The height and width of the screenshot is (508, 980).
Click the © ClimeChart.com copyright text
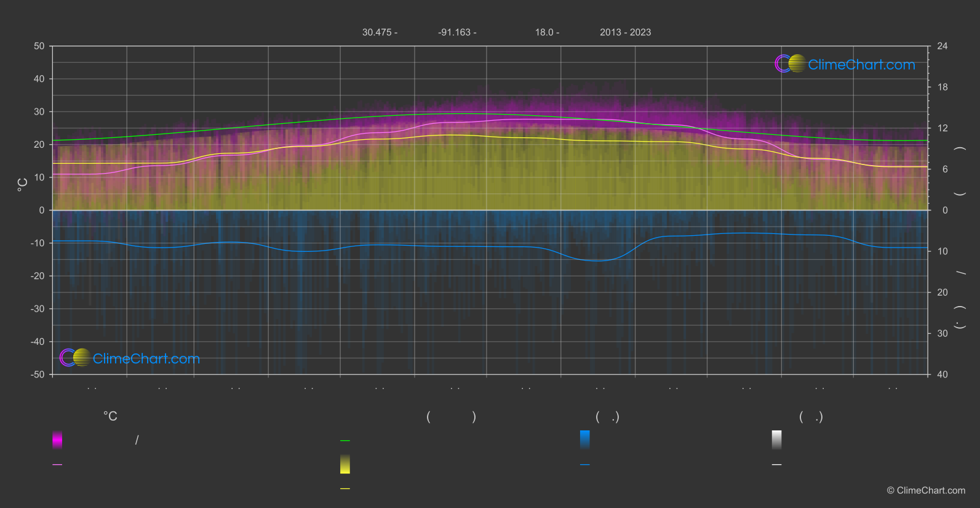click(926, 490)
